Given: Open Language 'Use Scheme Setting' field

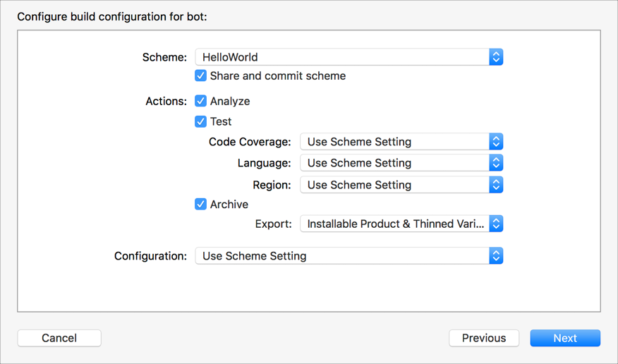Looking at the screenshot, I should (394, 163).
